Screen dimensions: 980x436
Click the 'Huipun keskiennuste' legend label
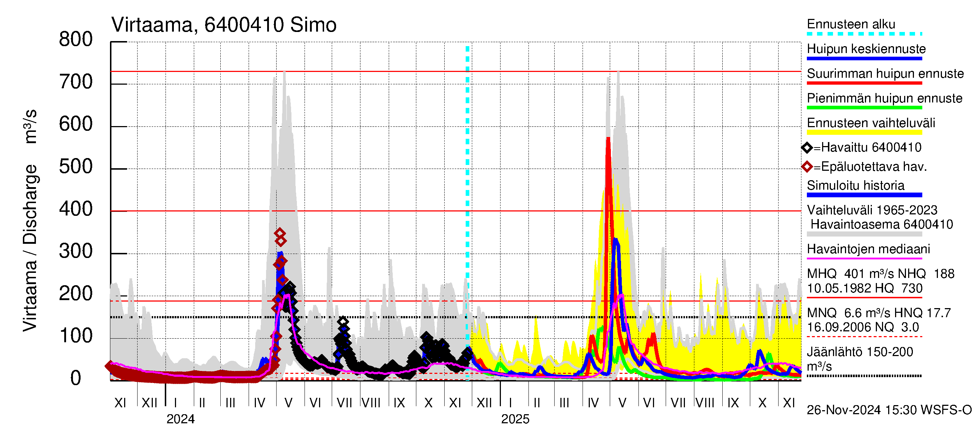tap(866, 49)
